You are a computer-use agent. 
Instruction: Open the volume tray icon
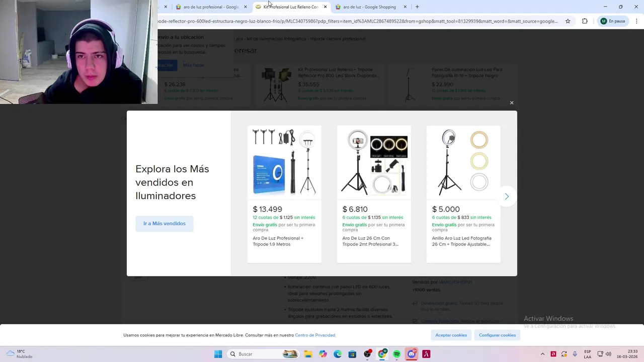608,354
